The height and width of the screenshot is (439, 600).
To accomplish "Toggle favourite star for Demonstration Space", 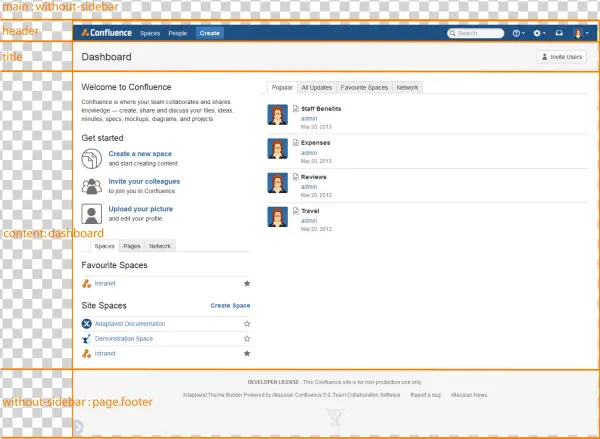I will tap(247, 339).
